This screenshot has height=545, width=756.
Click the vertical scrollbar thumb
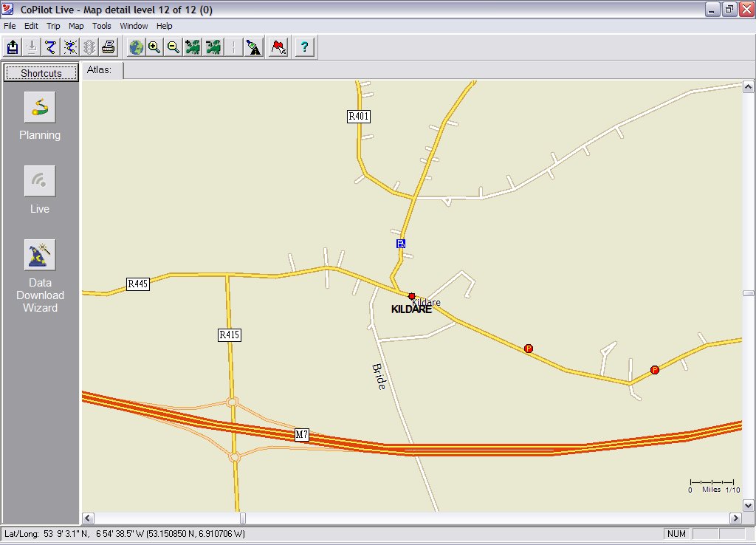tap(748, 293)
